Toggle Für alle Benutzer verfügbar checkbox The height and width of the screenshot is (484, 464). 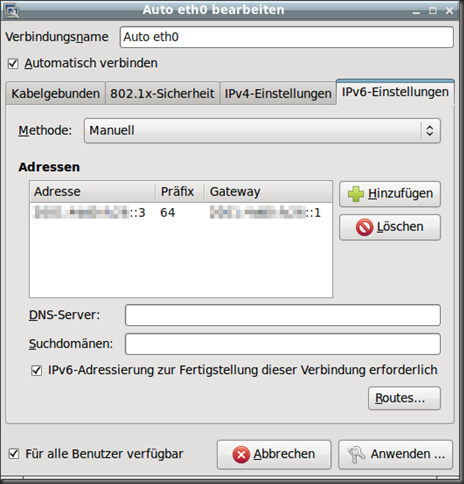[x=14, y=454]
